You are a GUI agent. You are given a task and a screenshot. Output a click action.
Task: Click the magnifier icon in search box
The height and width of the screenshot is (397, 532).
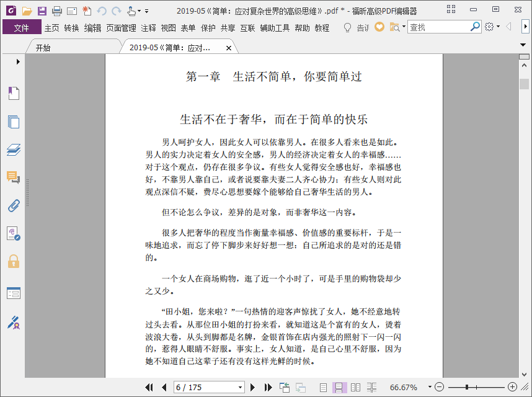pos(475,27)
